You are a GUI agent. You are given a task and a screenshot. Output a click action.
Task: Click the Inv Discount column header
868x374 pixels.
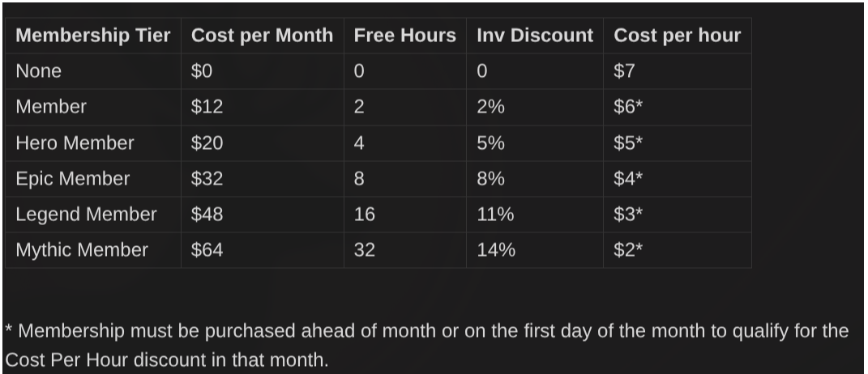pyautogui.click(x=535, y=36)
